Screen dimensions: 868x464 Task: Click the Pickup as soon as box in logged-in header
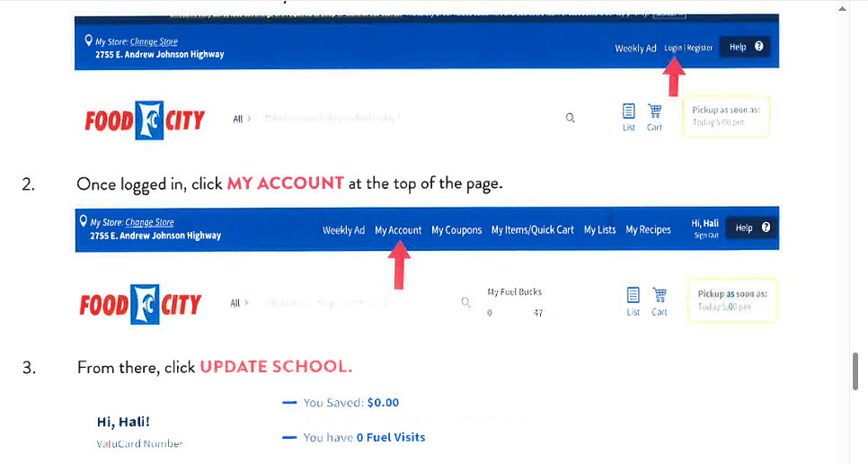tap(731, 300)
